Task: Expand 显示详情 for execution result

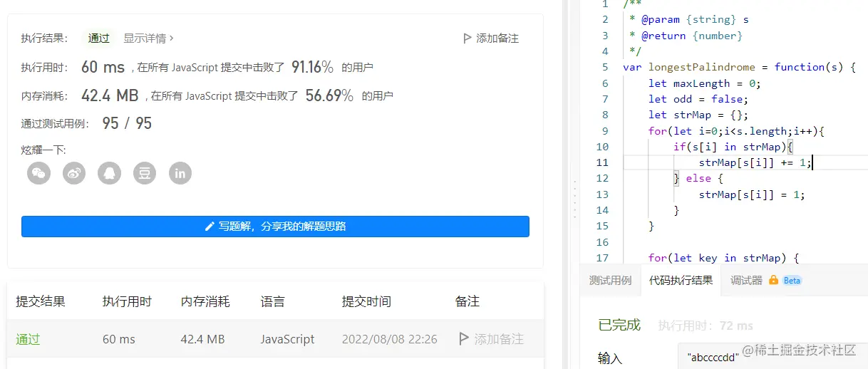Action: (148, 38)
